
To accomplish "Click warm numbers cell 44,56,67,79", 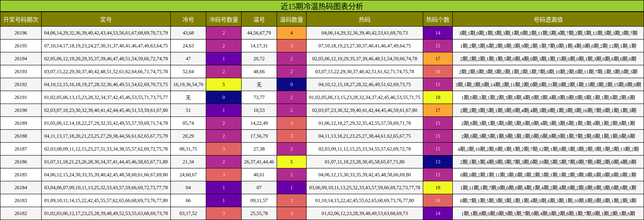I will (259, 33).
